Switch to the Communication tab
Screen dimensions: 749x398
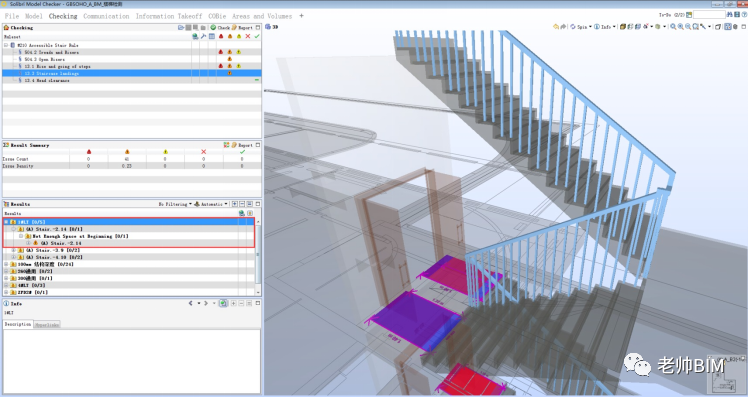tap(106, 16)
